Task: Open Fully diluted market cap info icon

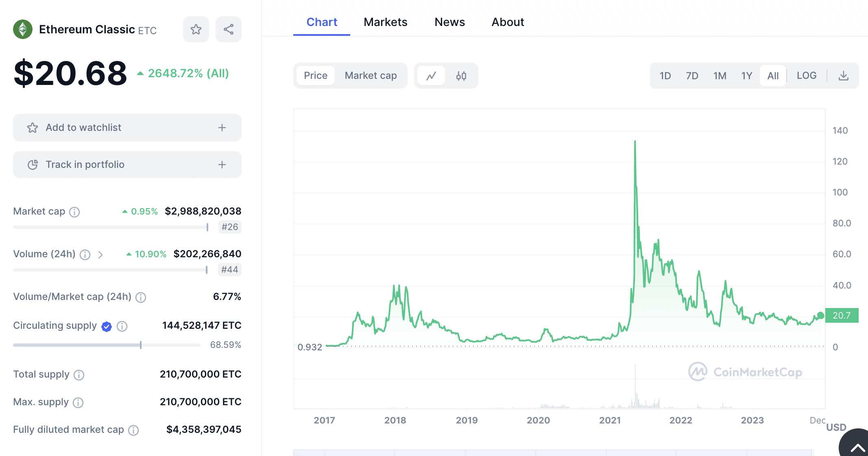Action: 133,430
